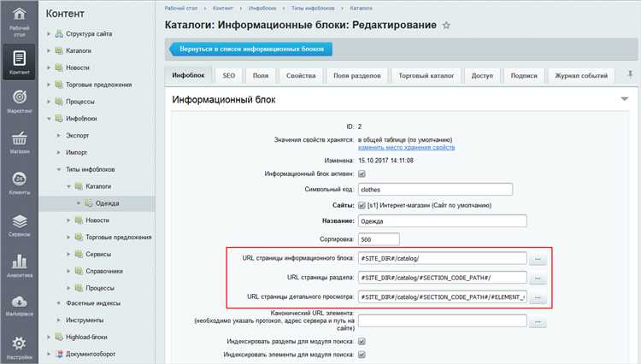Viewport: 641px width, 364px height.
Task: Switch to the SEO tab
Action: point(229,75)
